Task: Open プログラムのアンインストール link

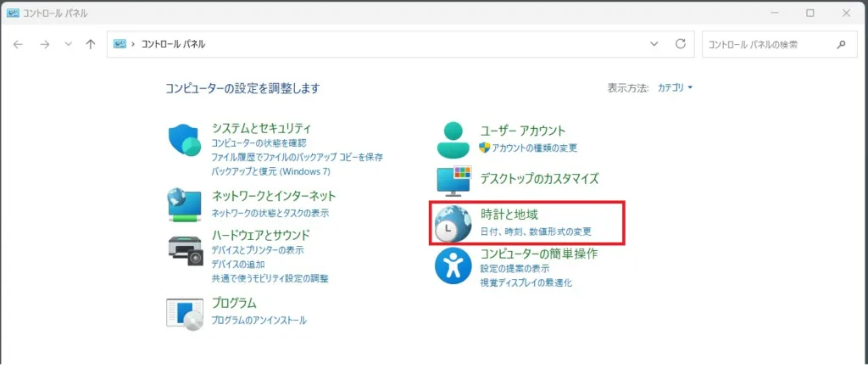Action: tap(259, 321)
